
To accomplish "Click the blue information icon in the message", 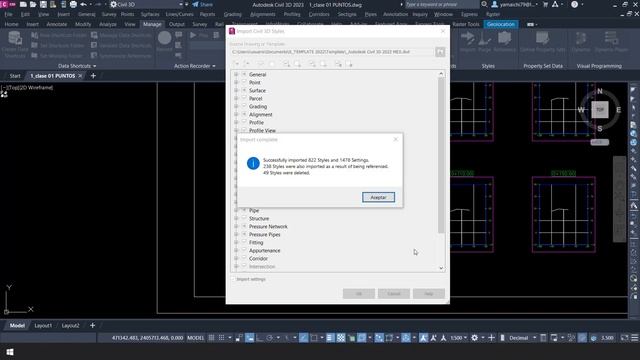I will (x=253, y=163).
